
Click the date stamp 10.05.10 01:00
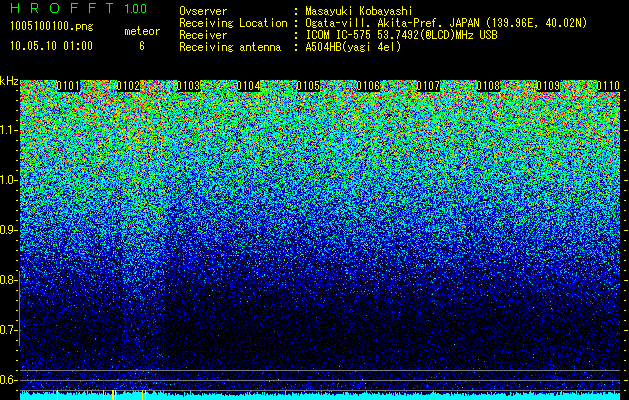coord(51,46)
